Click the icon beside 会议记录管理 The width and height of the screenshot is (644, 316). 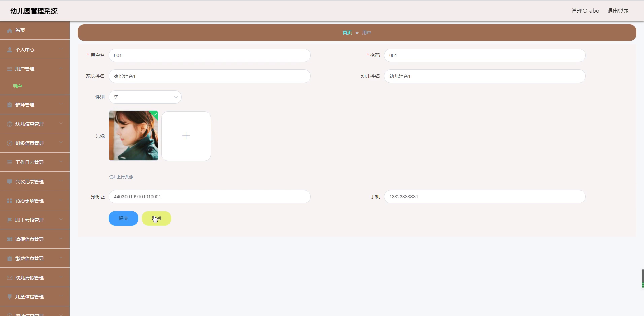[10, 182]
